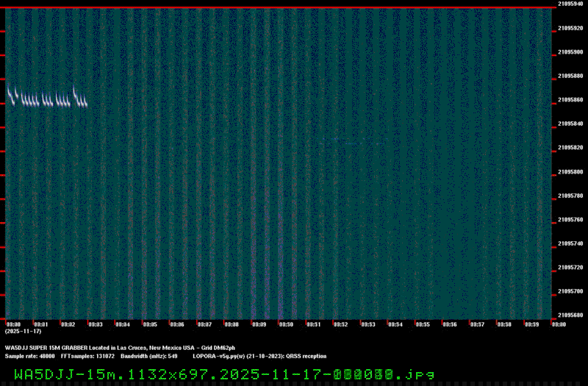
Task: Click the 21095800 frequency label
Action: pos(571,172)
